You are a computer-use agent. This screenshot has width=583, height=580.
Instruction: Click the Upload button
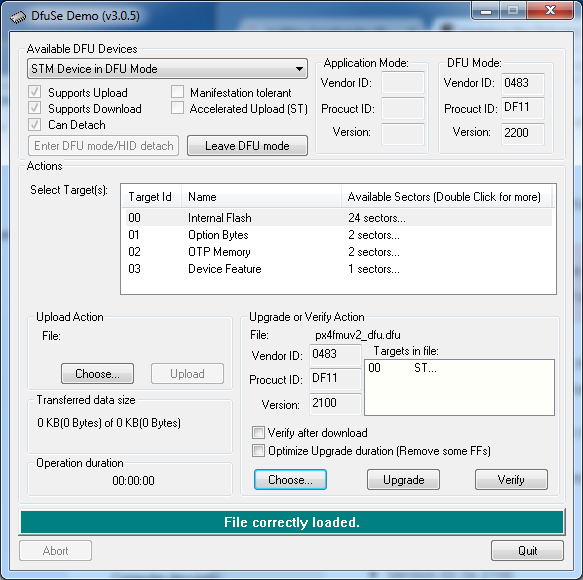coord(187,374)
